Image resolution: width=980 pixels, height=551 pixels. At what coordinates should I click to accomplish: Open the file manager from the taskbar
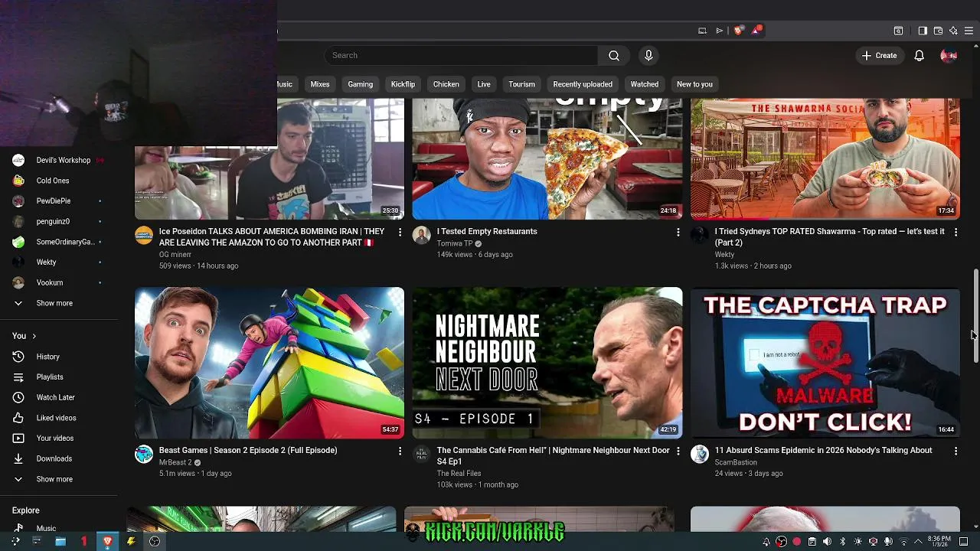tap(60, 541)
